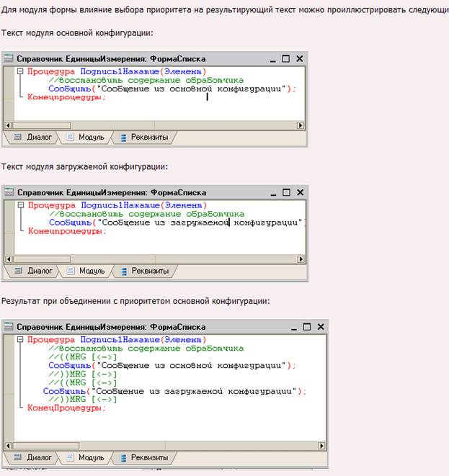
Task: Click horizontal scrollbar thumb in main configuration window
Action: (42, 125)
